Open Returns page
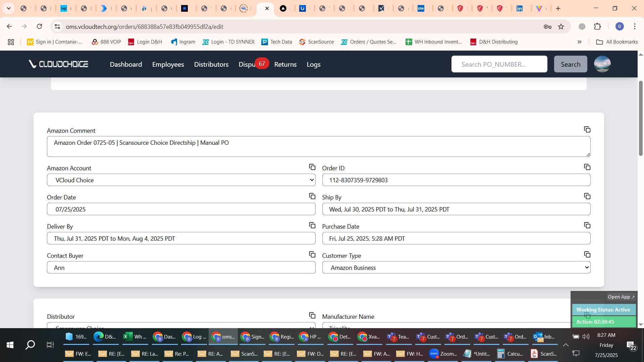 (x=285, y=64)
